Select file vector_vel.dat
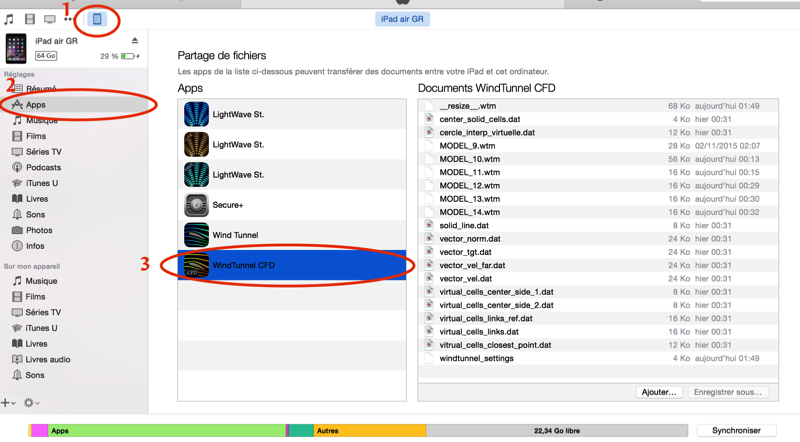The image size is (800, 442). 598,278
